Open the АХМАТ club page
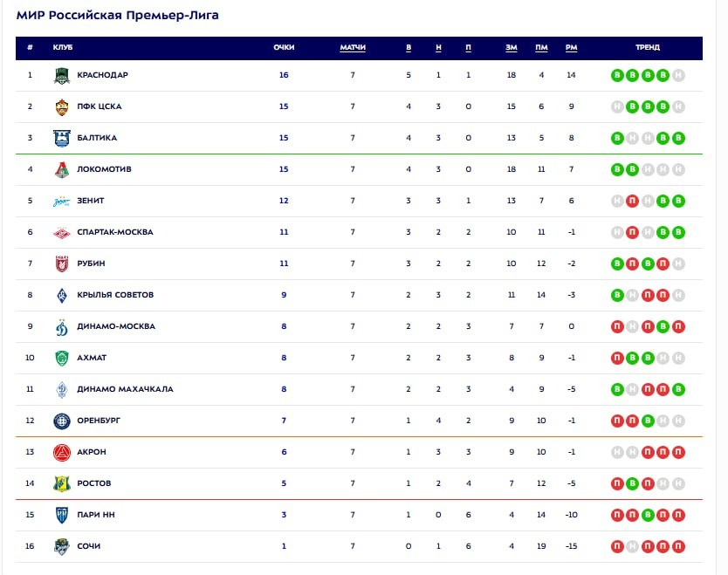 pos(92,358)
